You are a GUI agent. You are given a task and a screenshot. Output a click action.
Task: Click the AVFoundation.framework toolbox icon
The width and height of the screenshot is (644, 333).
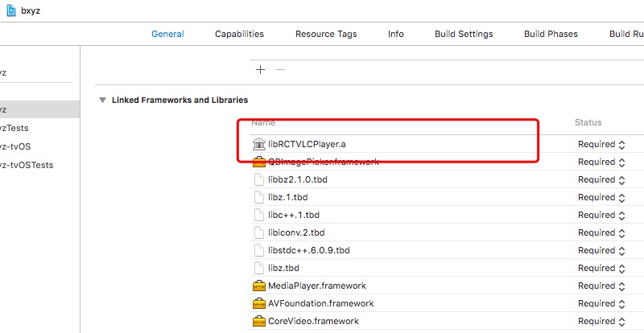pos(259,303)
